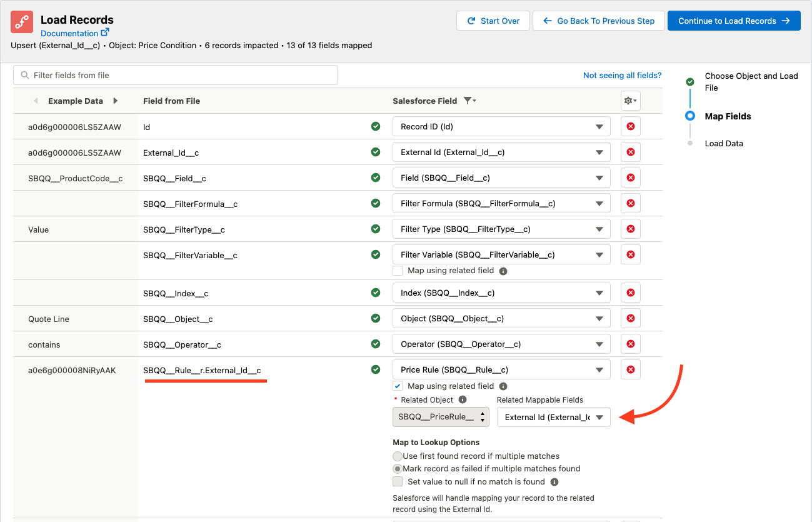Click the mapped status icon for SBQQ__Operator__c

coord(376,344)
